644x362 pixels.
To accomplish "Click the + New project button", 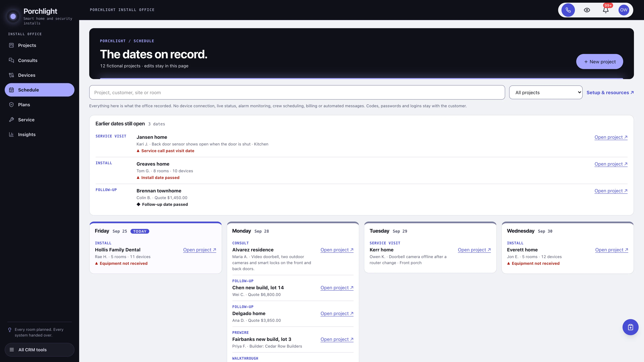I will pyautogui.click(x=600, y=62).
